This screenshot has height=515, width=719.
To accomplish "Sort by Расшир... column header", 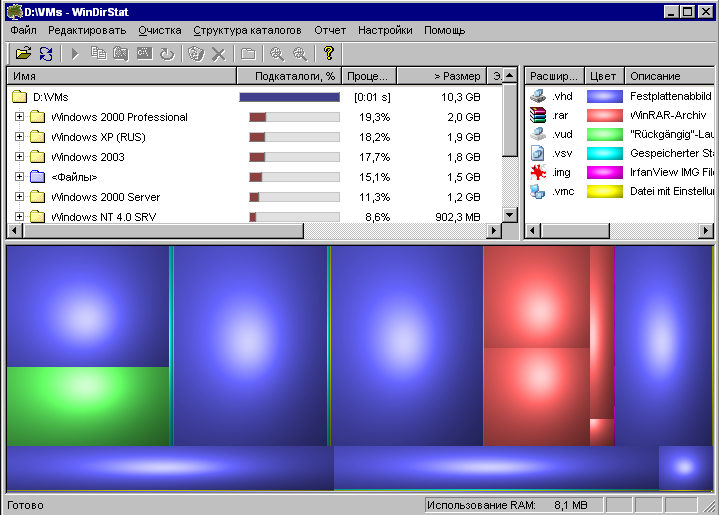I will pyautogui.click(x=555, y=76).
